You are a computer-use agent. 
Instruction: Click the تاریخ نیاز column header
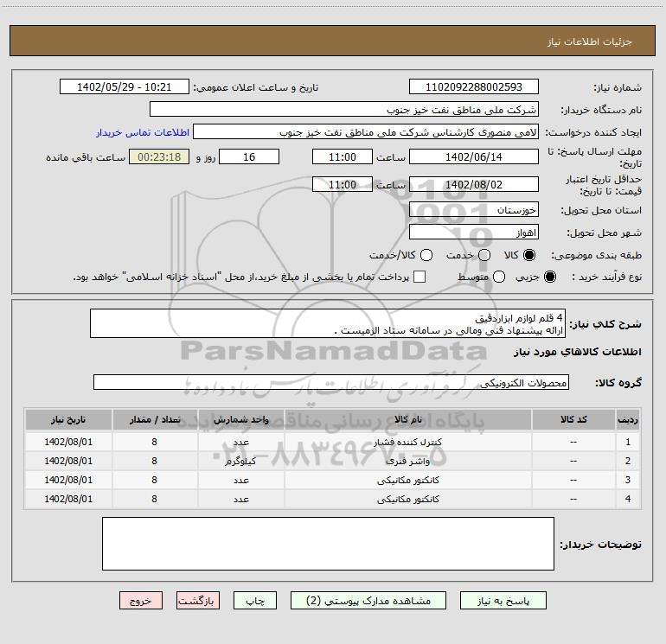[x=68, y=419]
